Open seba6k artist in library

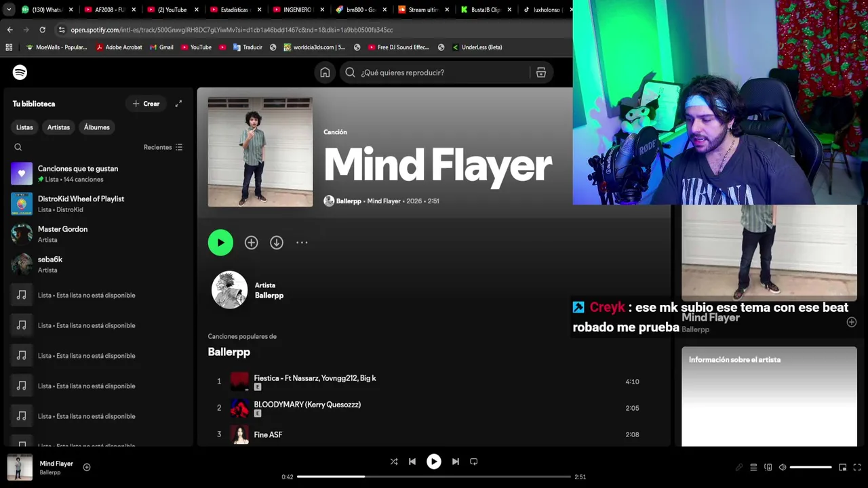(98, 264)
